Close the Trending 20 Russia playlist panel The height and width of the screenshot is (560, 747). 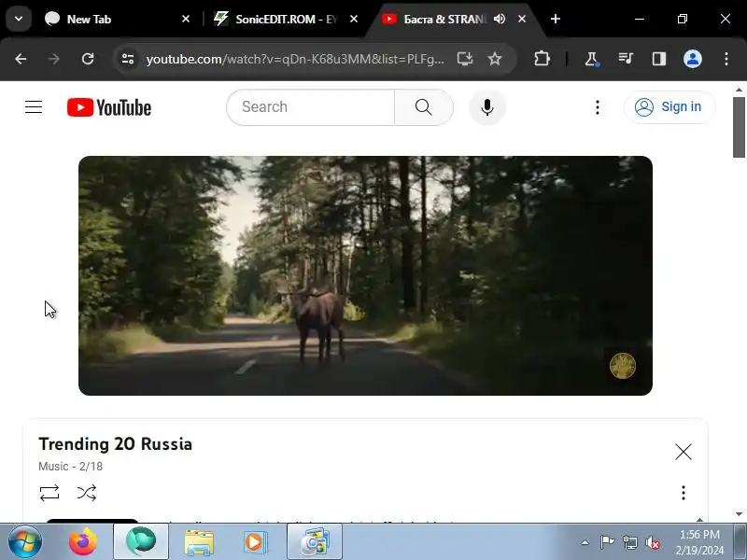(684, 452)
